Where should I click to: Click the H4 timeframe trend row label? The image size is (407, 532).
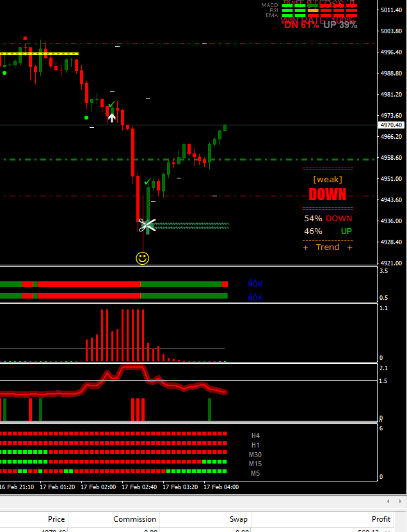(x=255, y=435)
